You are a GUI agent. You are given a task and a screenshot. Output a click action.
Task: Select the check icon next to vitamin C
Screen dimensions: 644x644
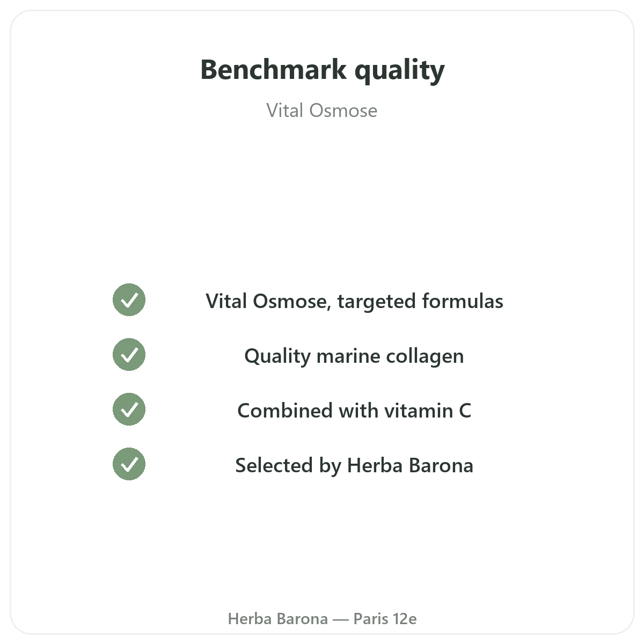pos(129,409)
